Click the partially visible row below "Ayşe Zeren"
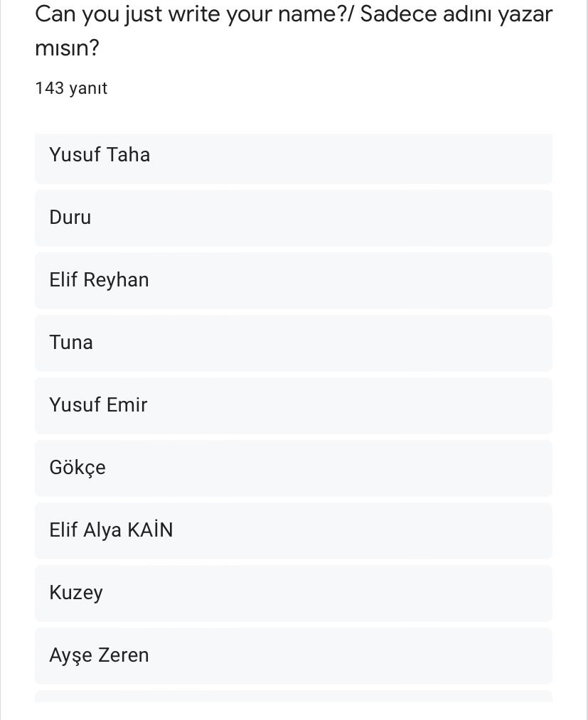 pyautogui.click(x=293, y=697)
